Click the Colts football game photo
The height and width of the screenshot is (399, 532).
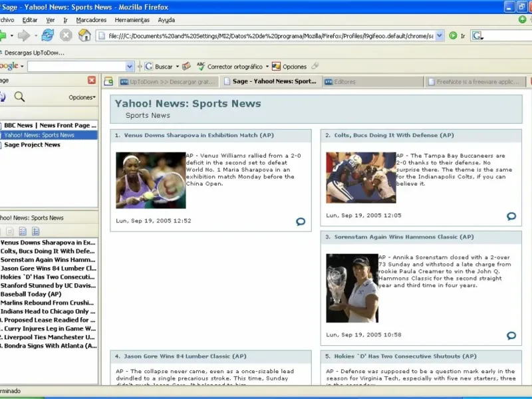(x=361, y=178)
